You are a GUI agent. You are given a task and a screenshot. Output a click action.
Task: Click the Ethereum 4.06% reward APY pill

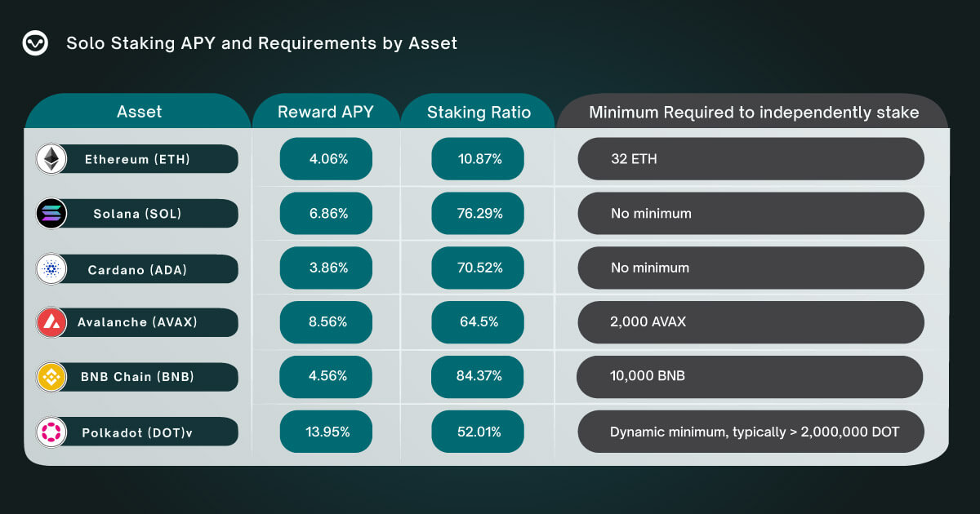pos(326,159)
